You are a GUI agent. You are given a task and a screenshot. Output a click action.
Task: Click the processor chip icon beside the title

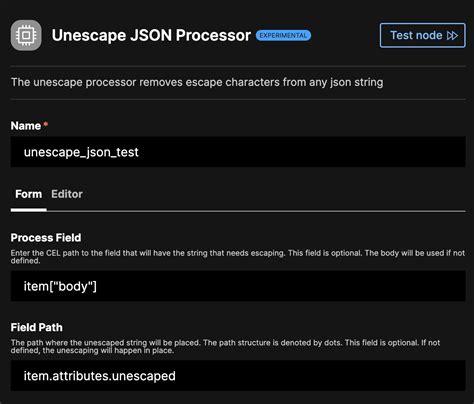pyautogui.click(x=26, y=35)
